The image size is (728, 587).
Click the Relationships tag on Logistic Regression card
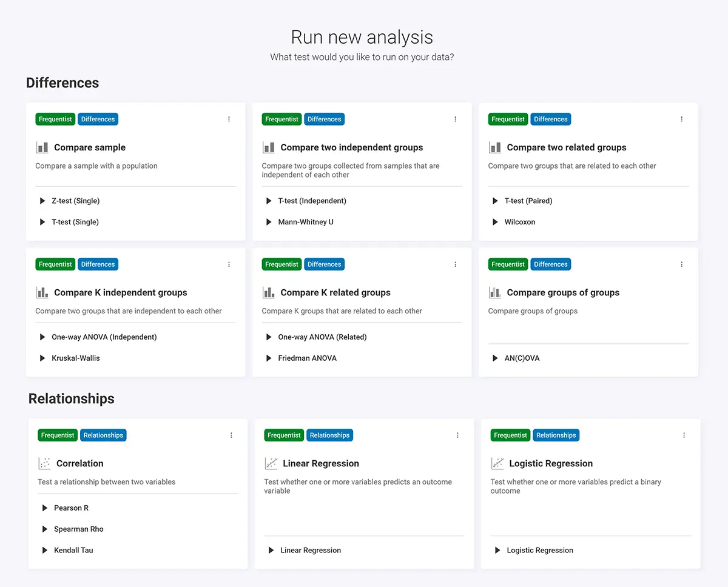tap(556, 435)
